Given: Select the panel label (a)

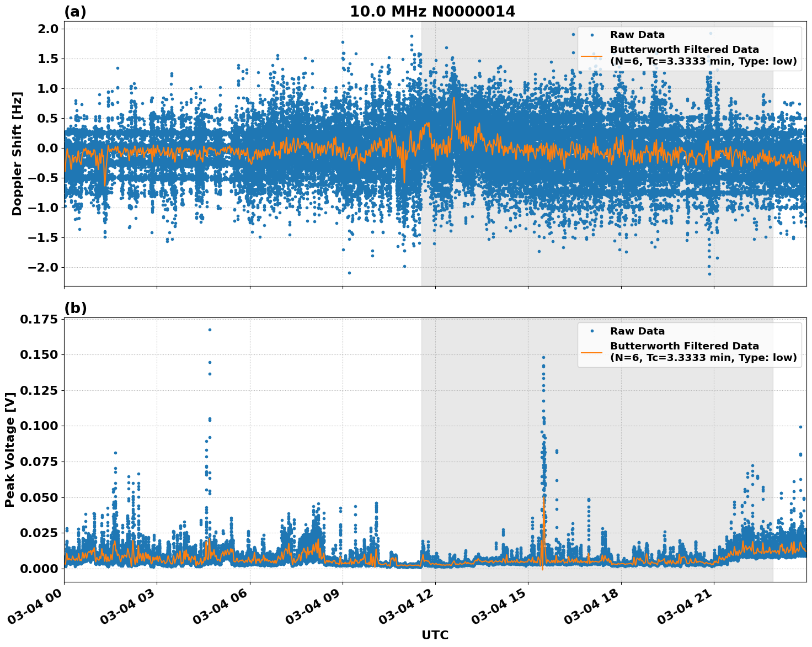Looking at the screenshot, I should (75, 10).
